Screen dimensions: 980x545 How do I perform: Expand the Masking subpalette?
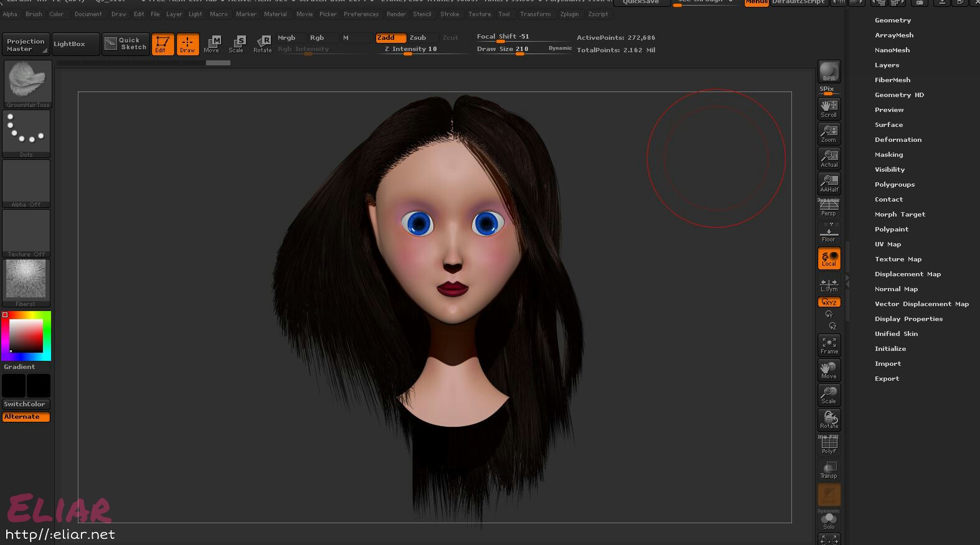tap(888, 155)
